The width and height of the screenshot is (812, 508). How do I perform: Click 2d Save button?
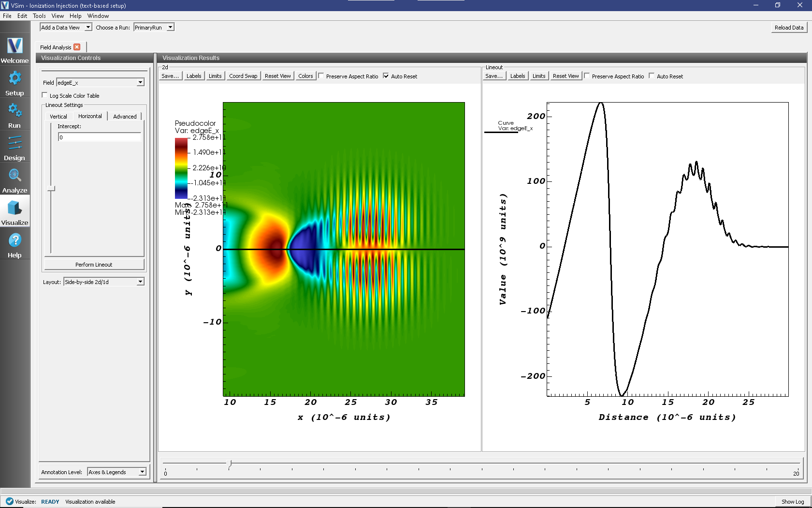click(170, 76)
